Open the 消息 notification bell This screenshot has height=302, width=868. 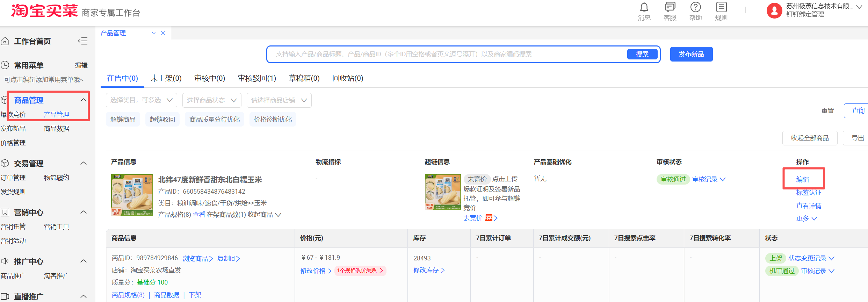[644, 7]
